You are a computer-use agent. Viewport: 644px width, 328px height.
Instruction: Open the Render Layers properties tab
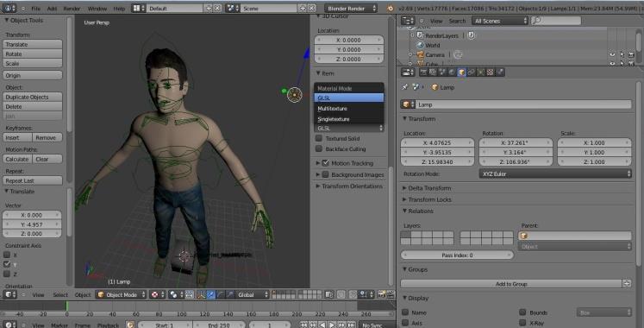point(433,73)
